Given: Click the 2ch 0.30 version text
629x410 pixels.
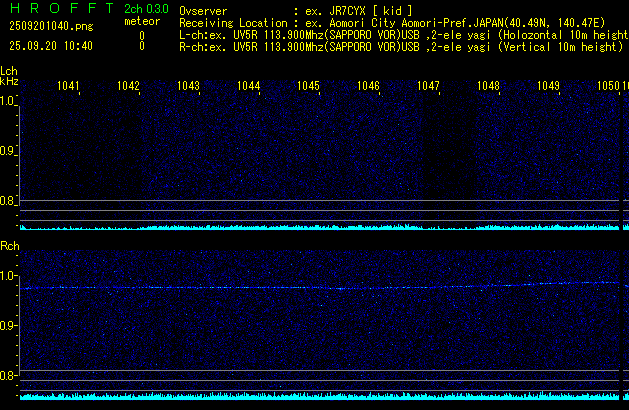Looking at the screenshot, I should tap(141, 8).
